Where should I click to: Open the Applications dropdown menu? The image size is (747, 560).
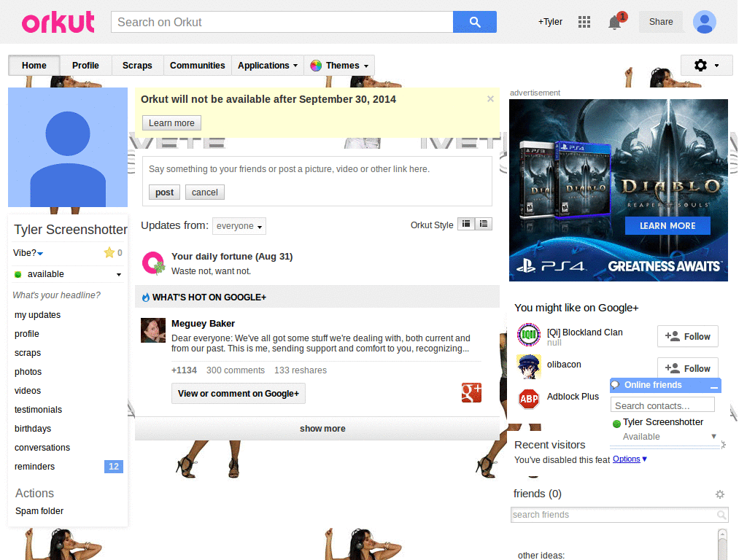(x=268, y=66)
